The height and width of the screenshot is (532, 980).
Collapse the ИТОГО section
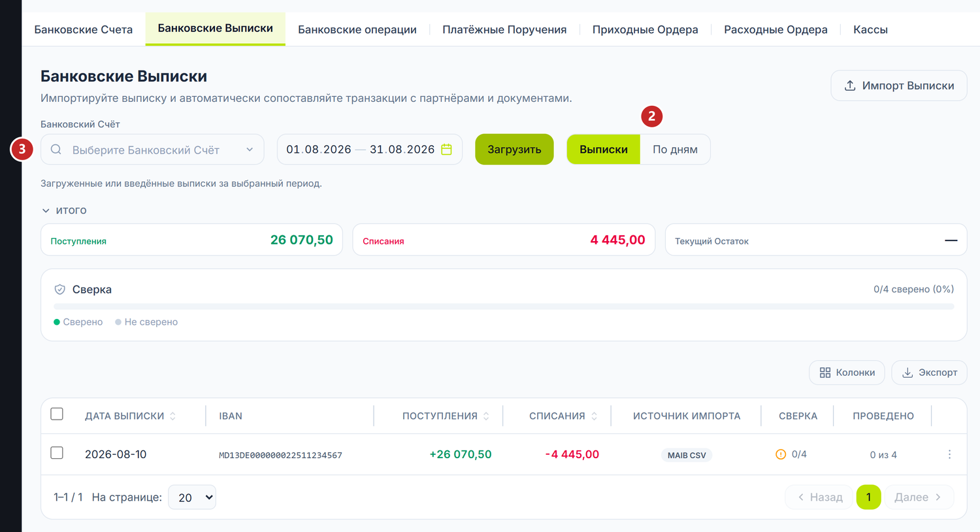coord(64,210)
